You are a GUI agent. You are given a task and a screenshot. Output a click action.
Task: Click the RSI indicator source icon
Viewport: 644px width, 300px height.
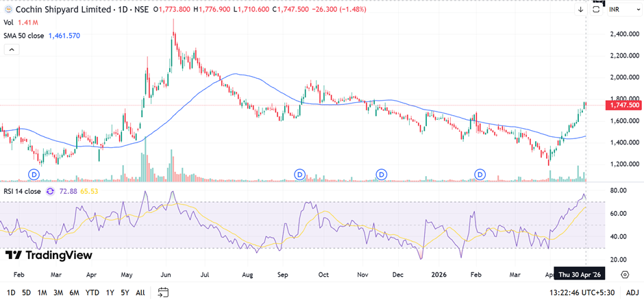pos(49,192)
